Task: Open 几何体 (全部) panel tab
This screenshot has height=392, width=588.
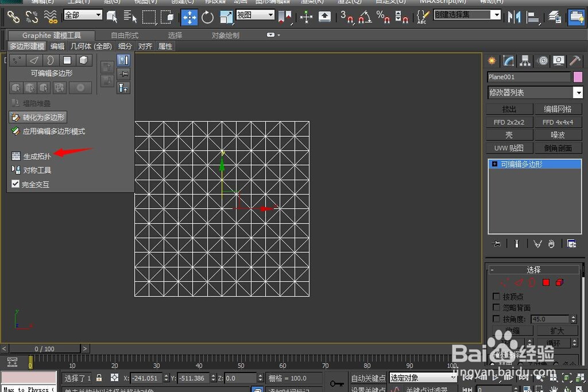Action: [91, 46]
